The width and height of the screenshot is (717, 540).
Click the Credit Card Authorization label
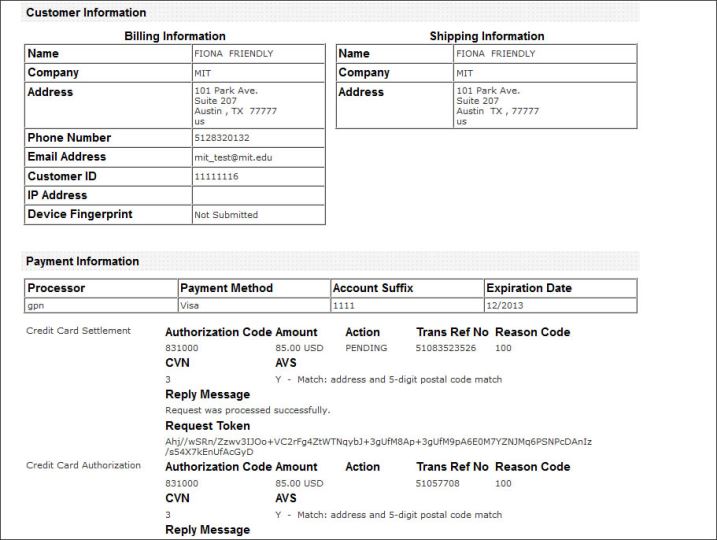click(83, 465)
